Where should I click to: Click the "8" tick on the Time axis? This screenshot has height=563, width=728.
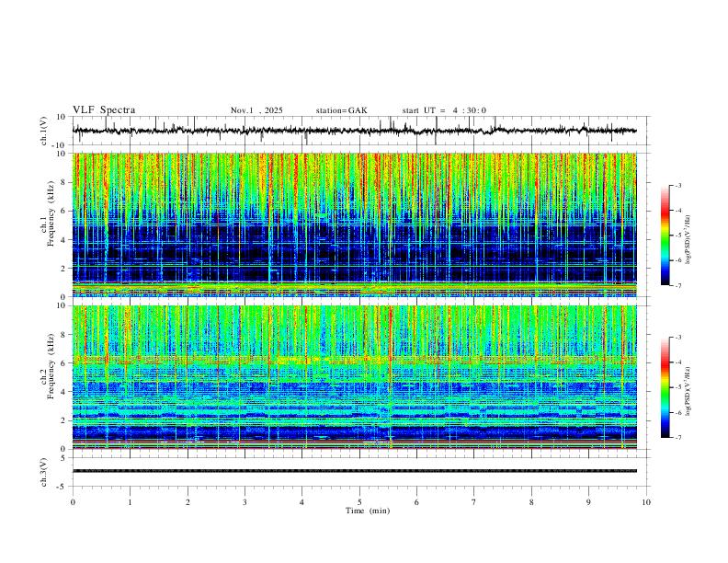point(531,502)
